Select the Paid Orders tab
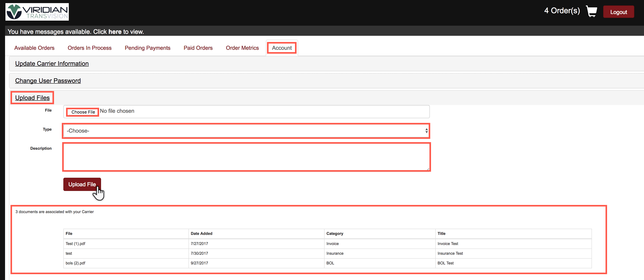The image size is (644, 280). pos(198,48)
